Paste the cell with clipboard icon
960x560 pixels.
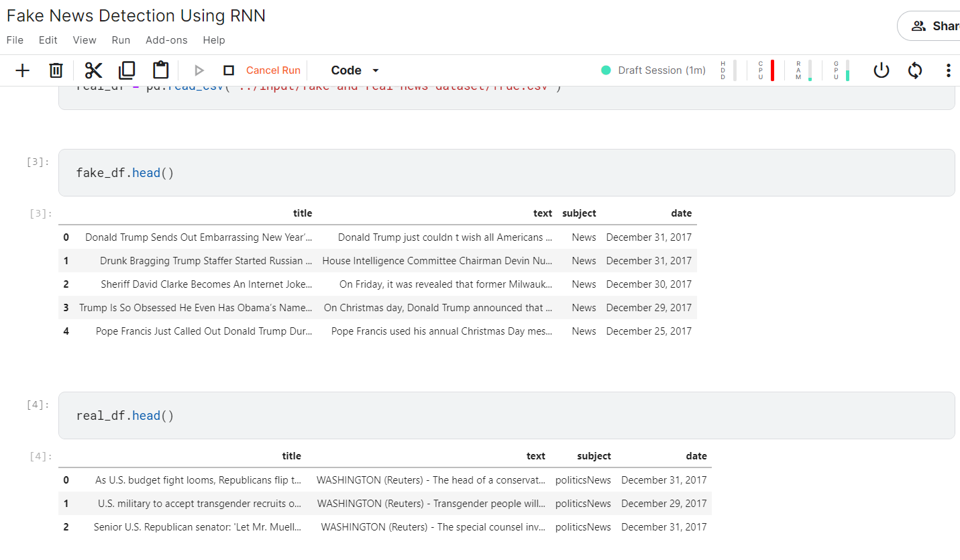click(160, 70)
